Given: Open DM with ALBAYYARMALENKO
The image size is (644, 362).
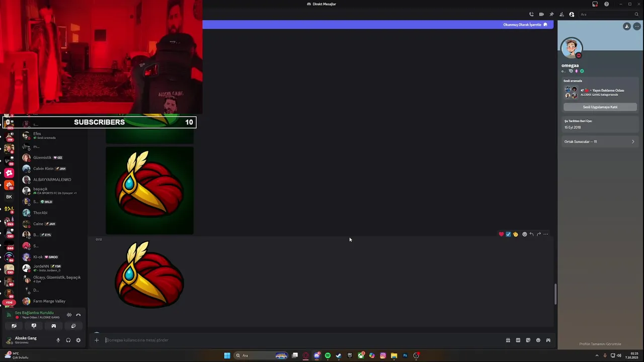Looking at the screenshot, I should pyautogui.click(x=52, y=179).
